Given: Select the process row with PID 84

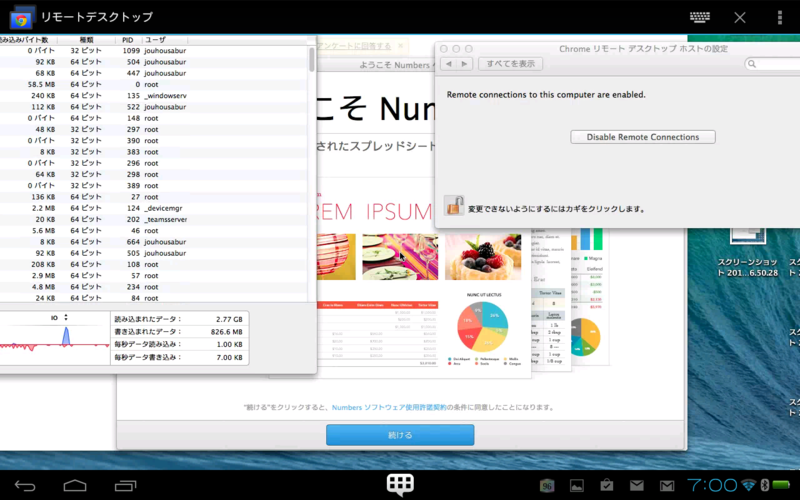Looking at the screenshot, I should (x=154, y=297).
